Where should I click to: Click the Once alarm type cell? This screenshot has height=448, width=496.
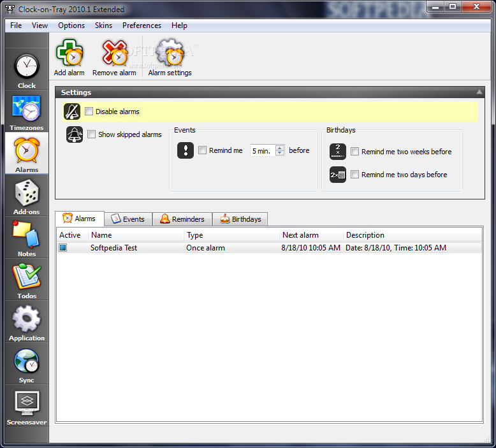pyautogui.click(x=206, y=247)
